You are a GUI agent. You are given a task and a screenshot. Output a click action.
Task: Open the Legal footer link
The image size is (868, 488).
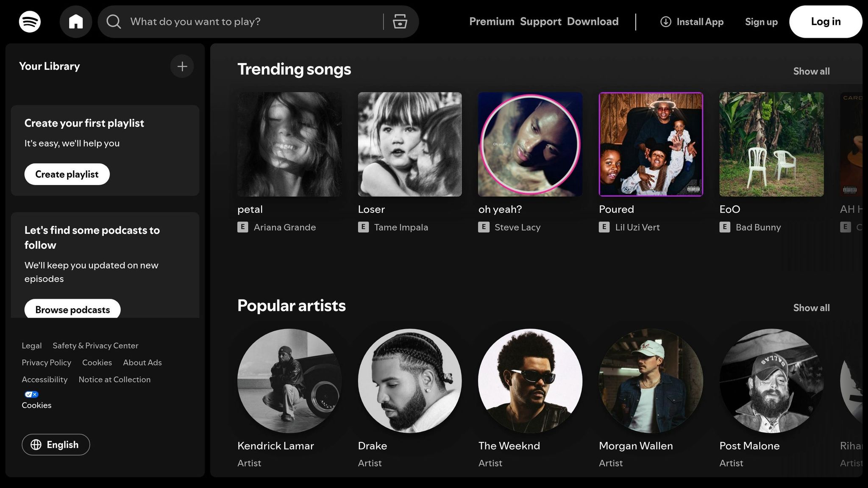[x=32, y=346]
